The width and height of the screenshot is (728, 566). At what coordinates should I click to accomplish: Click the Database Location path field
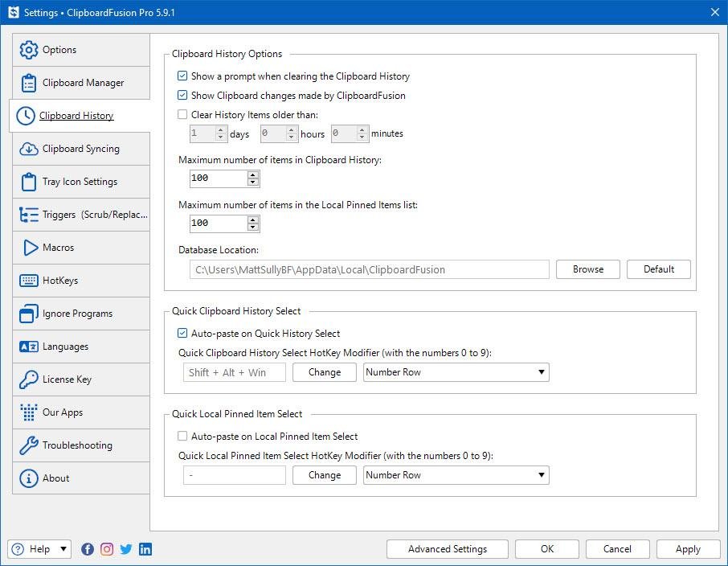coord(369,269)
